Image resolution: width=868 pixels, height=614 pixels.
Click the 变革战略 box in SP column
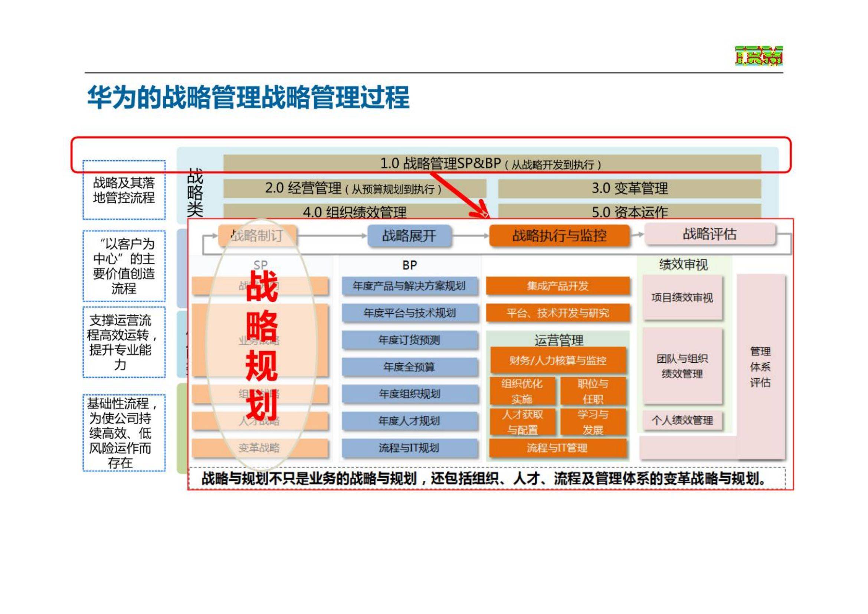pyautogui.click(x=260, y=448)
